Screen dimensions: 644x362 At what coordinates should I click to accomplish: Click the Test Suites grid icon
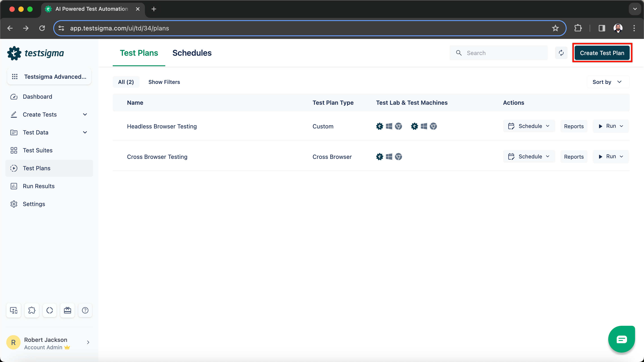pos(14,150)
